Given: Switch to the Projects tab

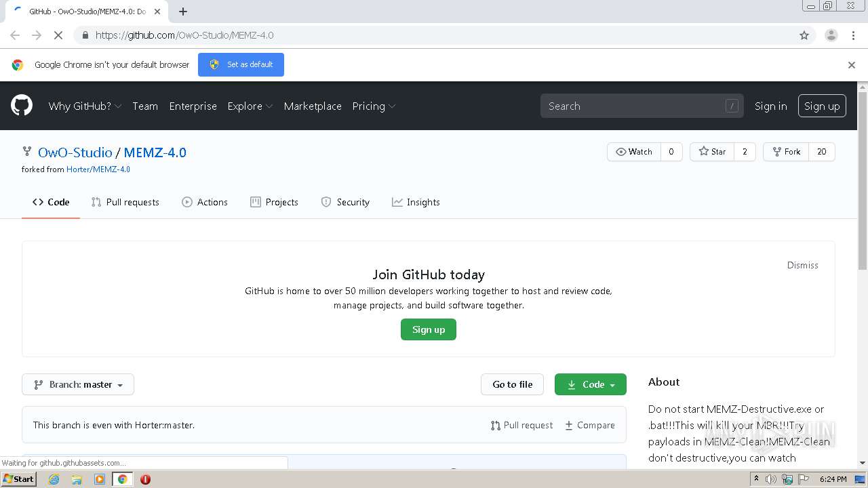Looking at the screenshot, I should tap(274, 202).
